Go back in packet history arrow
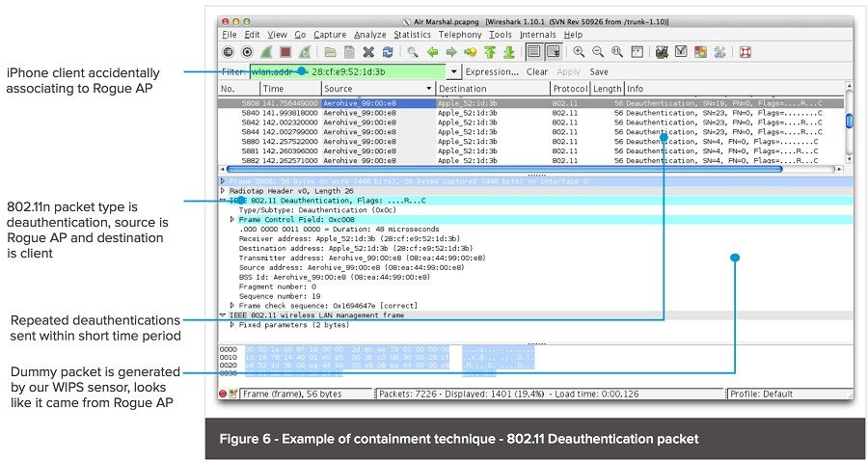Image resolution: width=868 pixels, height=463 pixels. (x=432, y=52)
